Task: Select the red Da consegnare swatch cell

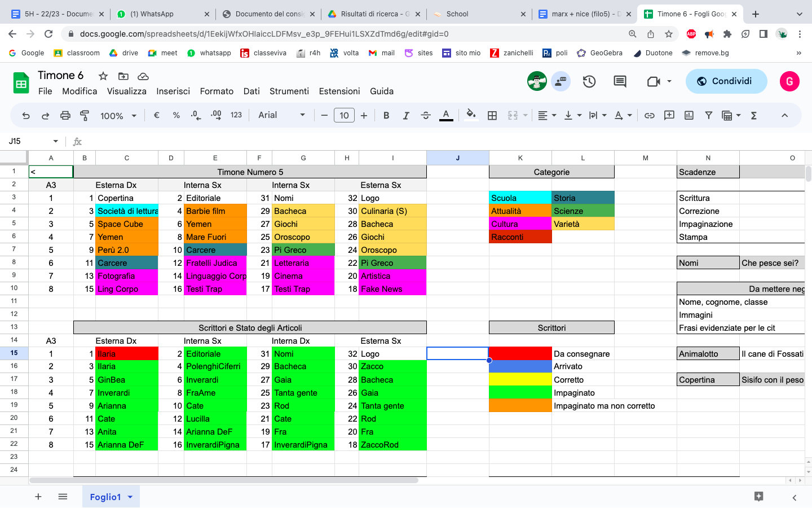Action: pyautogui.click(x=520, y=353)
